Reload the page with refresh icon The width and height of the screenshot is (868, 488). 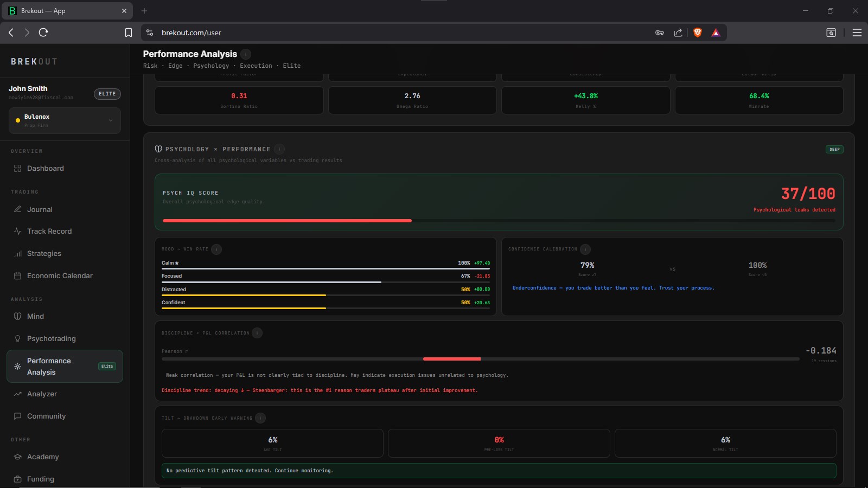click(x=43, y=33)
